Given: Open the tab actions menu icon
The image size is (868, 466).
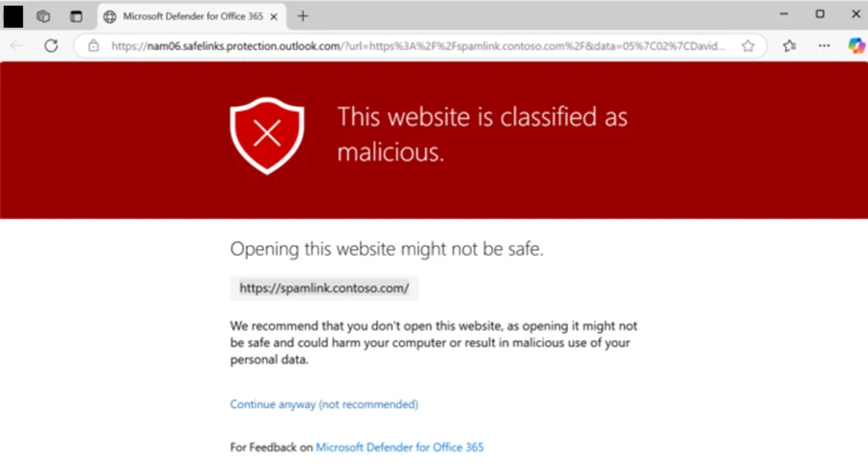Looking at the screenshot, I should click(76, 15).
